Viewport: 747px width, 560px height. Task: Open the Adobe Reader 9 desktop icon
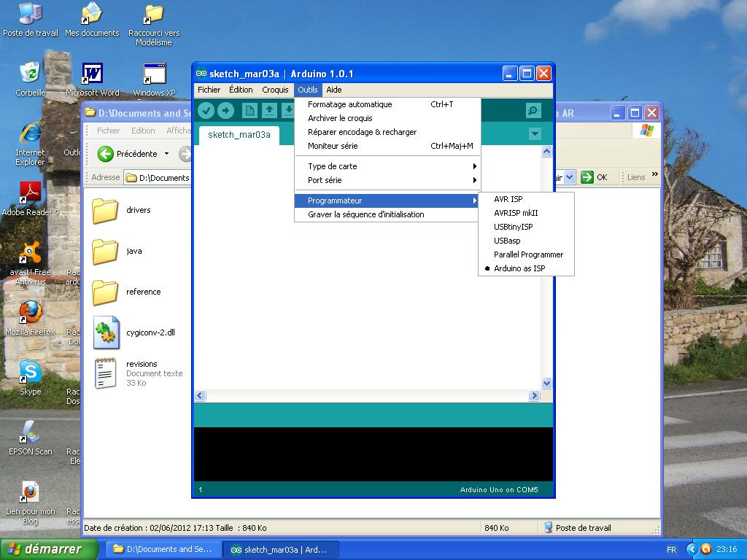30,193
